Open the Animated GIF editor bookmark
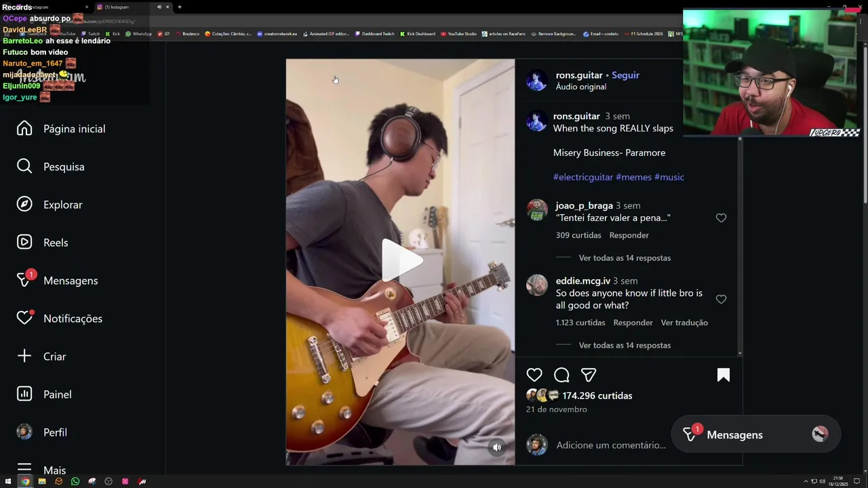This screenshot has height=488, width=868. 325,34
